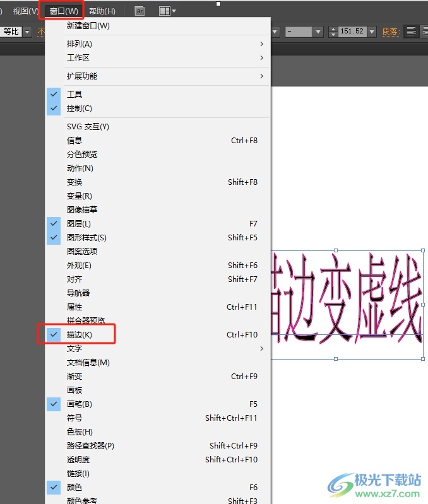This screenshot has height=504, width=428.
Task: Select 渐变 menu item
Action: 158,377
